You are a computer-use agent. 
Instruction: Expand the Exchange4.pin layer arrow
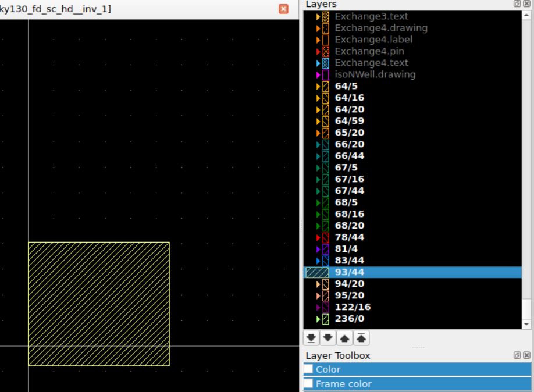(x=318, y=51)
